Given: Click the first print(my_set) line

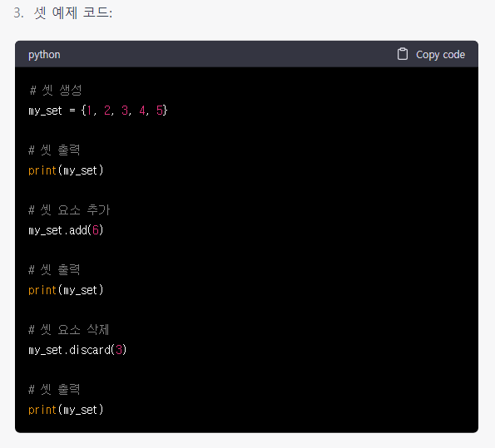Looking at the screenshot, I should (x=66, y=170).
